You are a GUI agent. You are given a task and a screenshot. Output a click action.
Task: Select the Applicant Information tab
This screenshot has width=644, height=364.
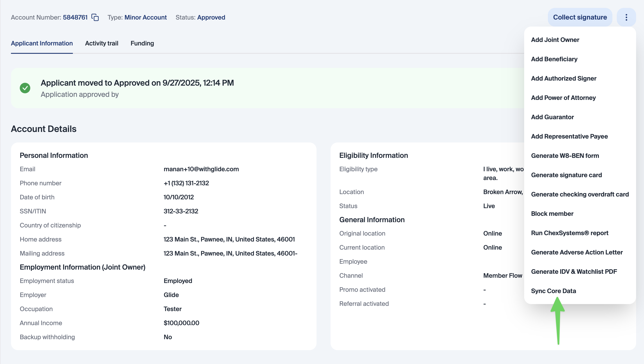coord(42,43)
